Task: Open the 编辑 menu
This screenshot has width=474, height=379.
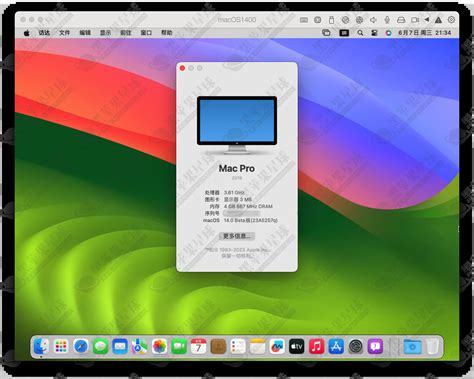Action: click(x=85, y=33)
